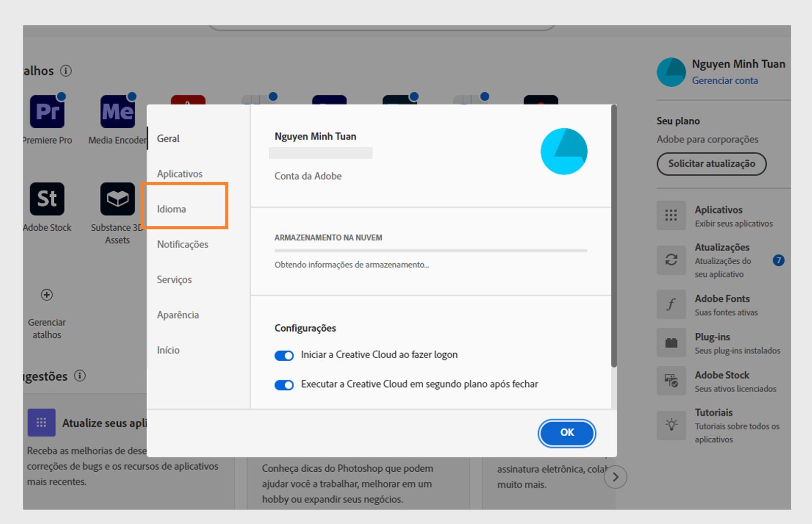Click the Tutoriais lightbulb icon
Screen dimensions: 812x524
671,426
